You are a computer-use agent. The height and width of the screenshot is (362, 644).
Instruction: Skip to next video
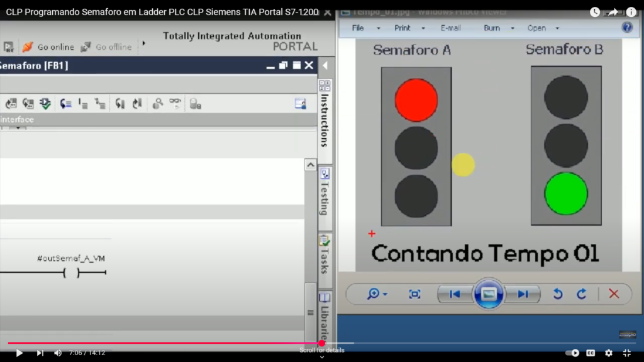pos(40,353)
